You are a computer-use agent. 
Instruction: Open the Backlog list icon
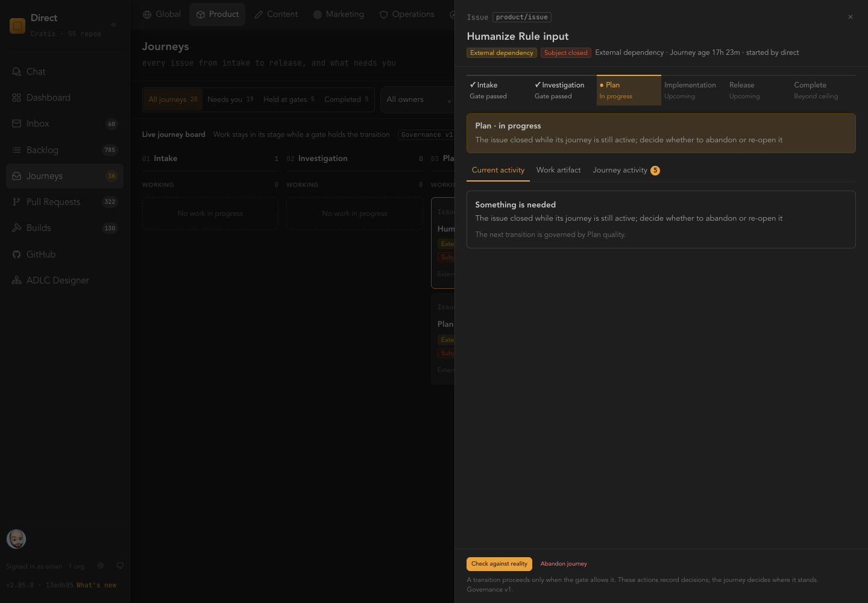click(x=16, y=150)
